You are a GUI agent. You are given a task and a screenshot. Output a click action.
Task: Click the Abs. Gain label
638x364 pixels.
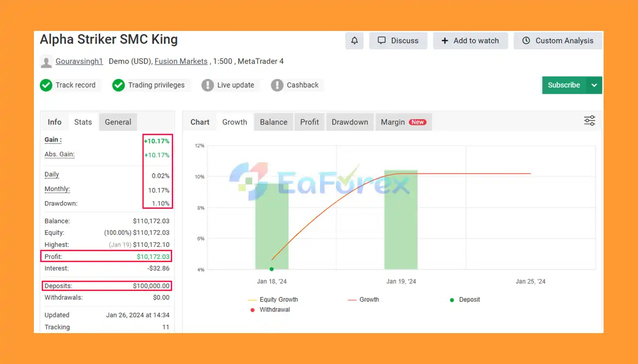(59, 154)
